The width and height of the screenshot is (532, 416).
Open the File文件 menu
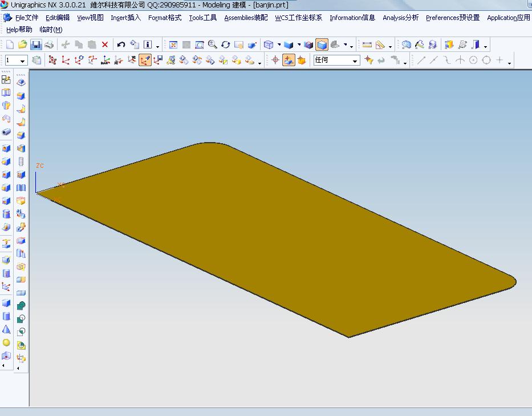pos(27,18)
